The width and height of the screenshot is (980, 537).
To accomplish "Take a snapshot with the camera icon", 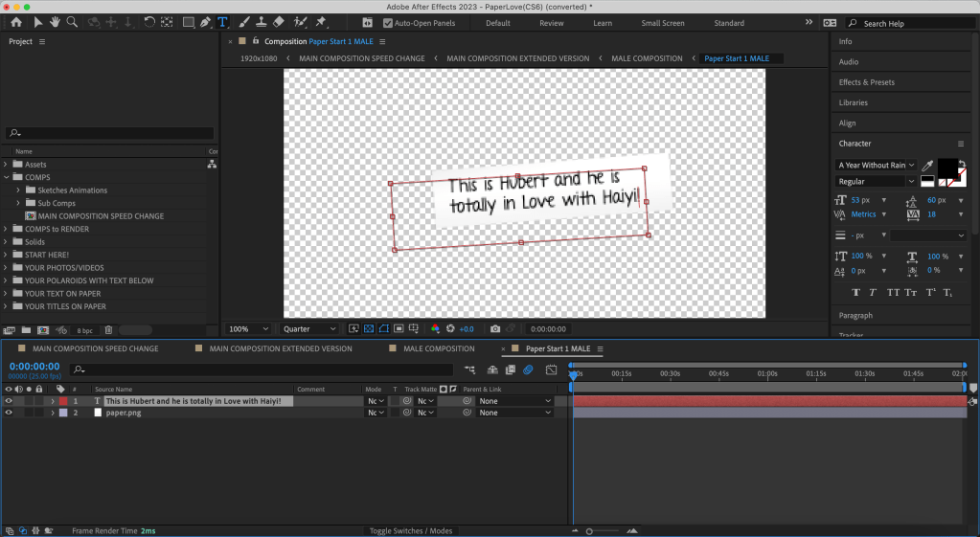I will pos(495,329).
